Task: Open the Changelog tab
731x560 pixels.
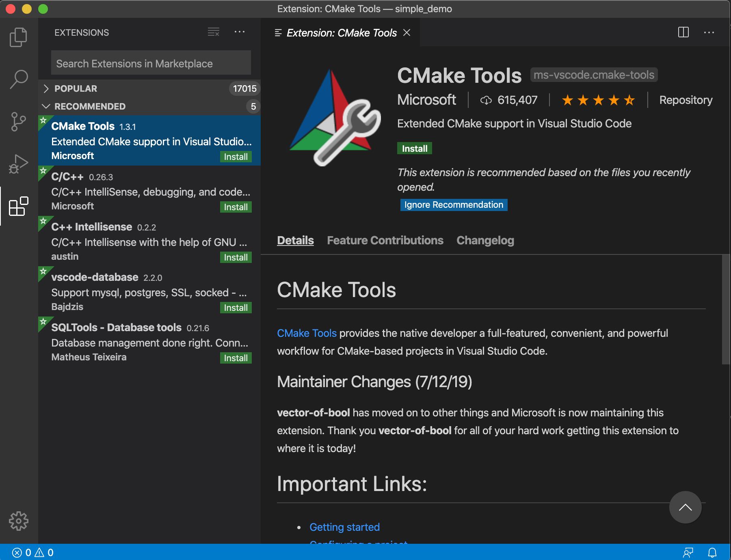Action: pyautogui.click(x=485, y=240)
